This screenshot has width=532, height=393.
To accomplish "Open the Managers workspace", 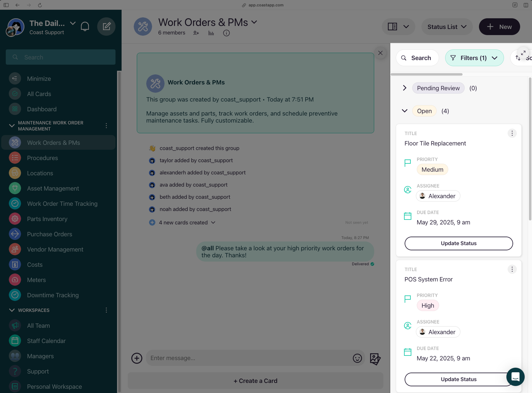I will (40, 356).
